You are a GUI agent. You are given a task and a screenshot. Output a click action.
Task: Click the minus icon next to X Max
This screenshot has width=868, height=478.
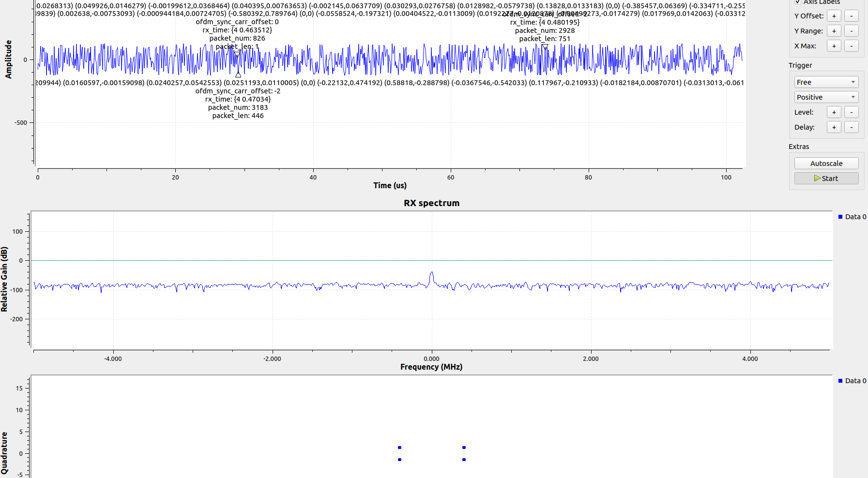852,45
